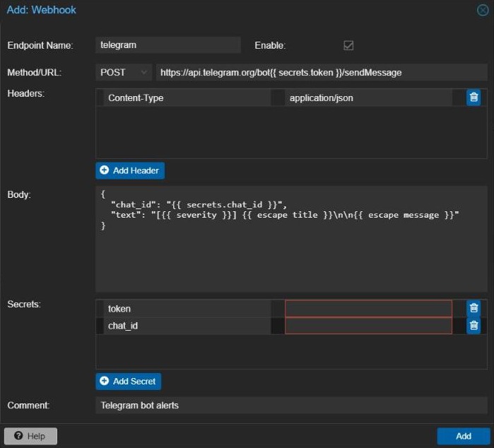
Task: Click the webhook URL input field
Action: pos(322,73)
